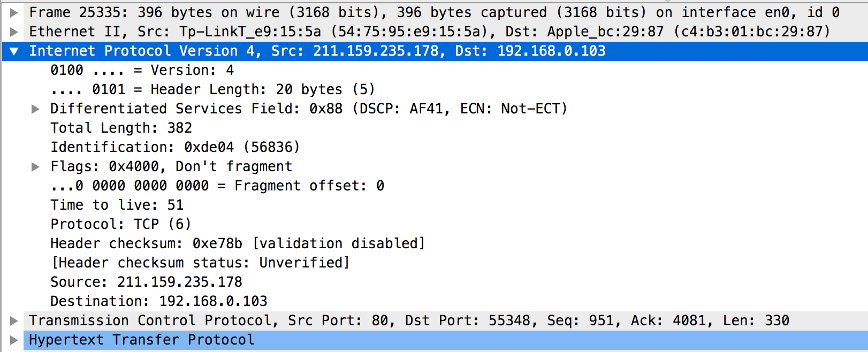868x352 pixels.
Task: Select the Protocol: TCP (6) field
Action: (x=120, y=224)
